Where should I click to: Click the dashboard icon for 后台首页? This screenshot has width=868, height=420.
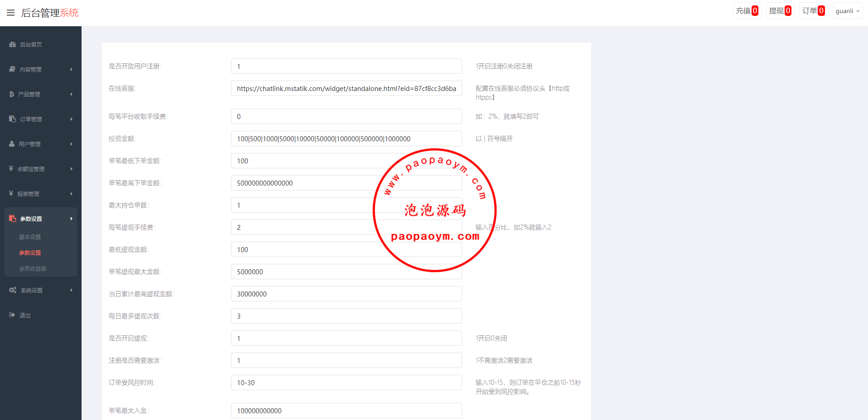[13, 44]
